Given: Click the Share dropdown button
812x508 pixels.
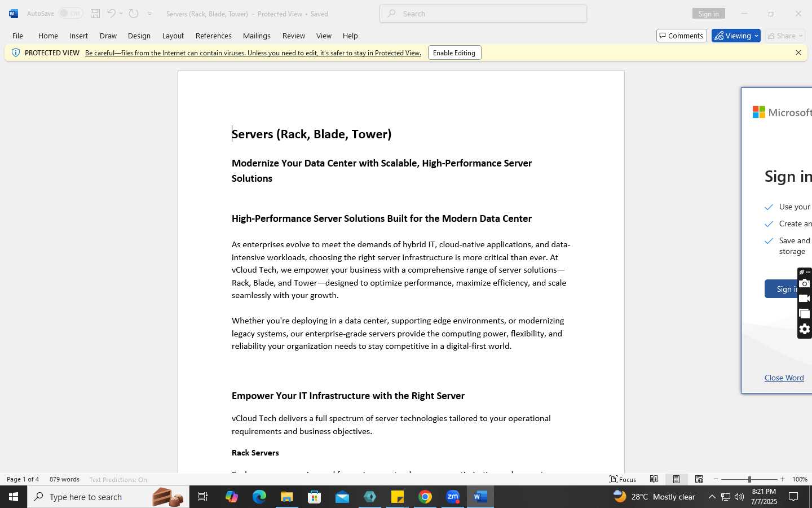Looking at the screenshot, I should point(785,36).
